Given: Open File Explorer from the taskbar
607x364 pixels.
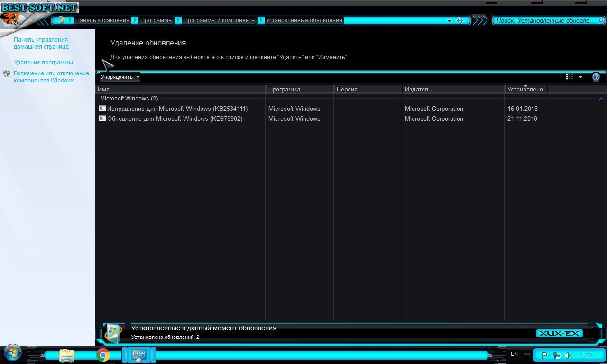Looking at the screenshot, I should (x=67, y=355).
